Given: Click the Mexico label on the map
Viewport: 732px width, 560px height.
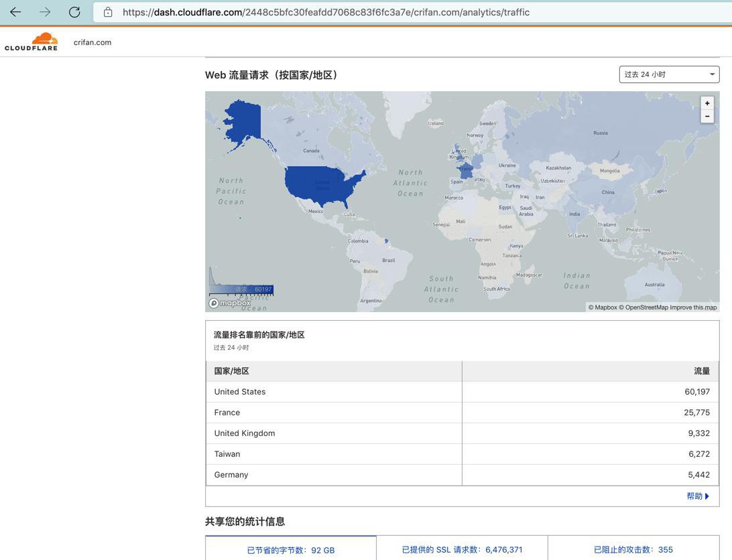Looking at the screenshot, I should (x=316, y=212).
